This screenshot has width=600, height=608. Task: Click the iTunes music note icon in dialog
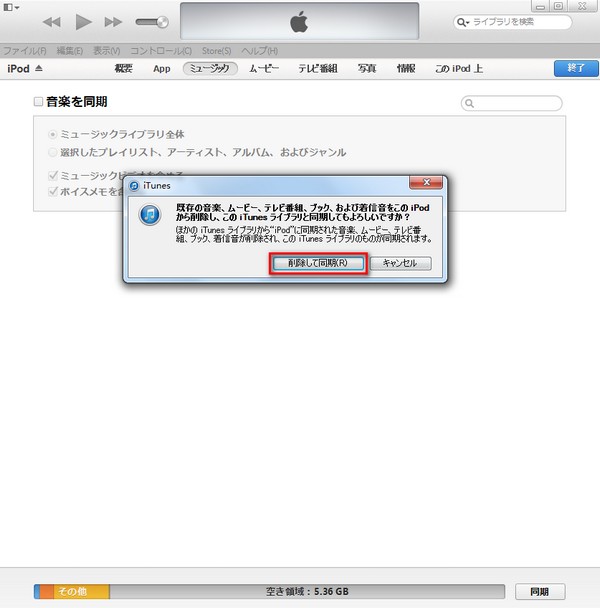coord(150,214)
